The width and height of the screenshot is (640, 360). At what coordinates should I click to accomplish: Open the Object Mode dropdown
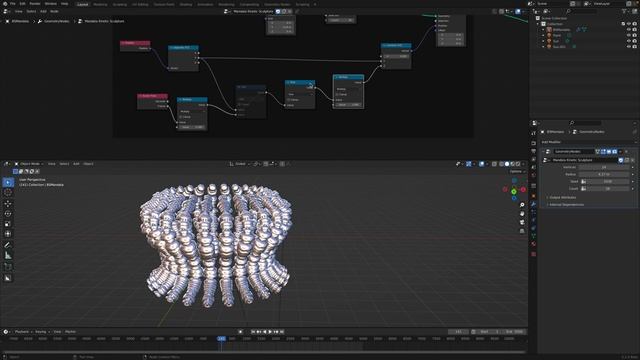coord(29,164)
